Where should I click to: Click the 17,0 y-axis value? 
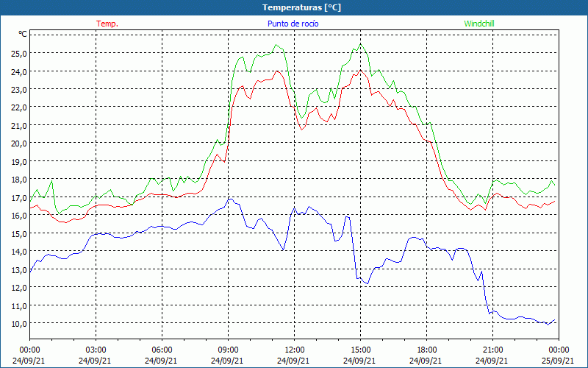[x=18, y=198]
